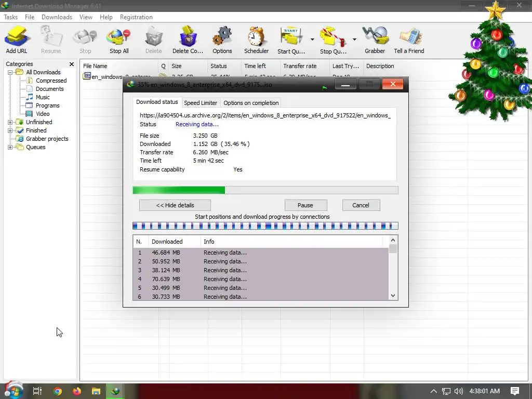
Task: Pause the current download
Action: click(305, 205)
